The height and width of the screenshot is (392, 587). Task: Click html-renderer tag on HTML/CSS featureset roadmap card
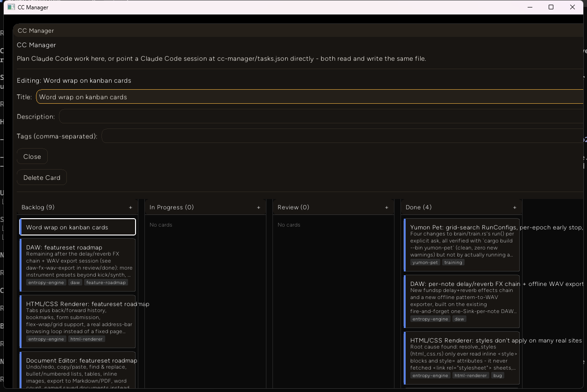[x=86, y=339]
